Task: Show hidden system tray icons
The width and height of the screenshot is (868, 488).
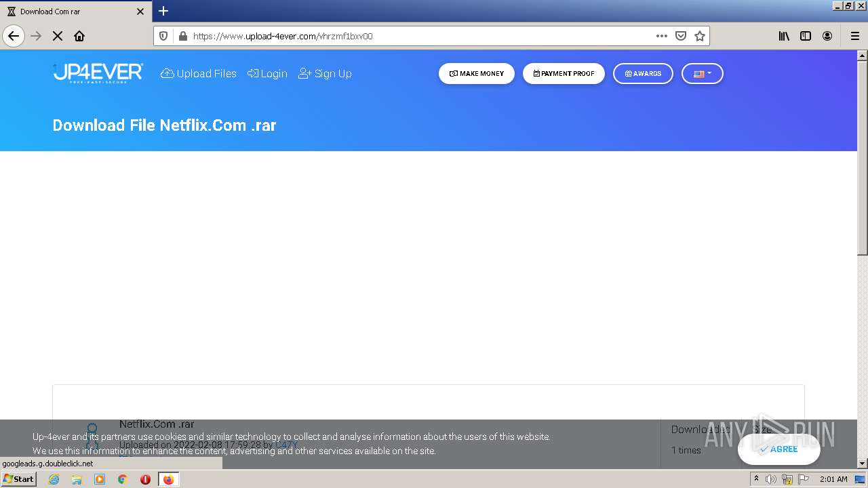Action: [x=756, y=479]
